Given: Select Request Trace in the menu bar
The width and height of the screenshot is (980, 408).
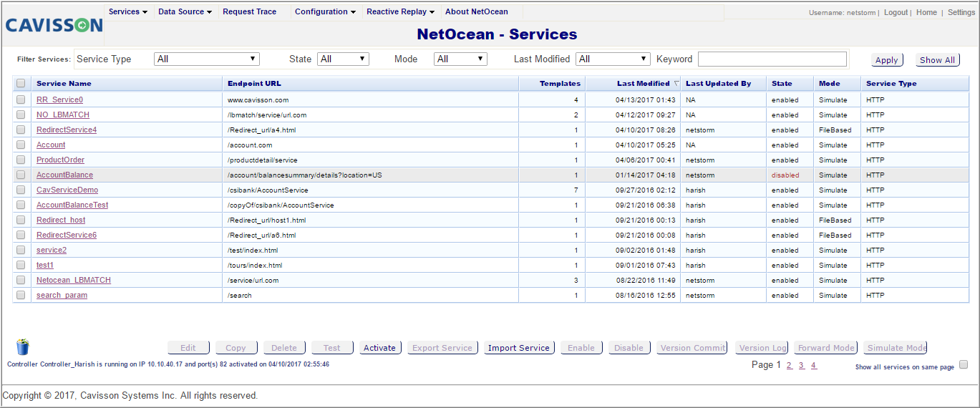Looking at the screenshot, I should [x=249, y=11].
